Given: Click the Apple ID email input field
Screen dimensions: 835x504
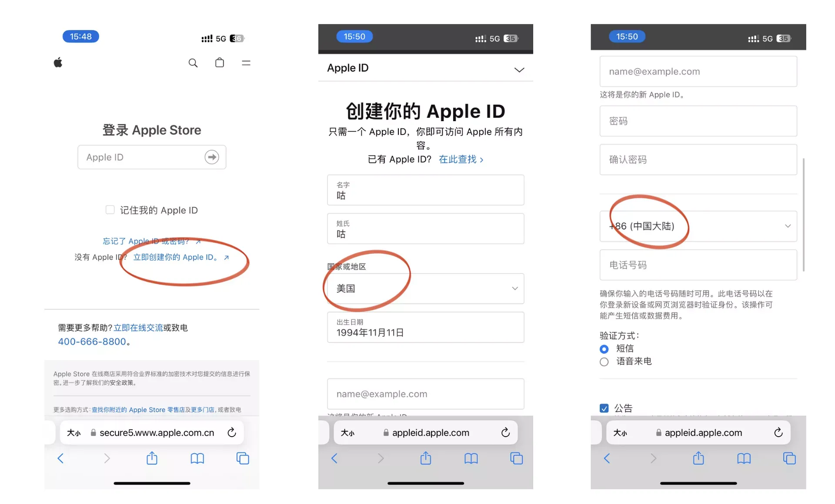Looking at the screenshot, I should pos(698,70).
